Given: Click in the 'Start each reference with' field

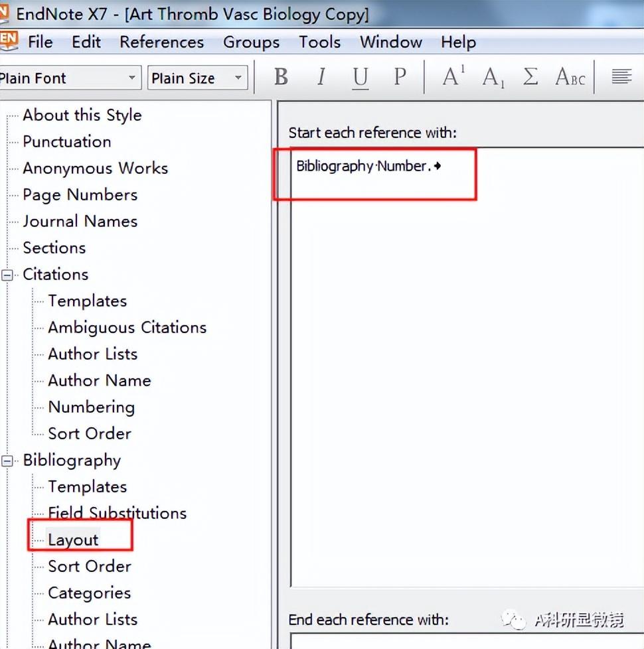Looking at the screenshot, I should pos(467,367).
